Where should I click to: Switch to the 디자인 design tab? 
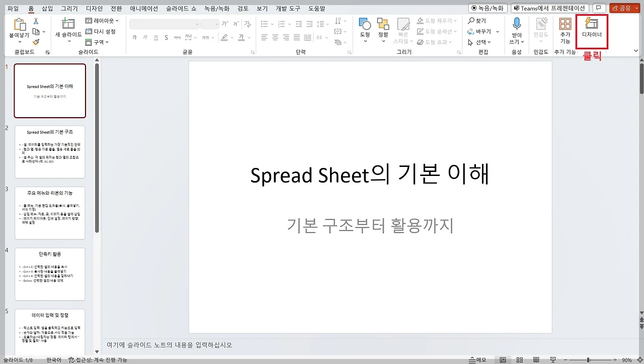pyautogui.click(x=95, y=9)
